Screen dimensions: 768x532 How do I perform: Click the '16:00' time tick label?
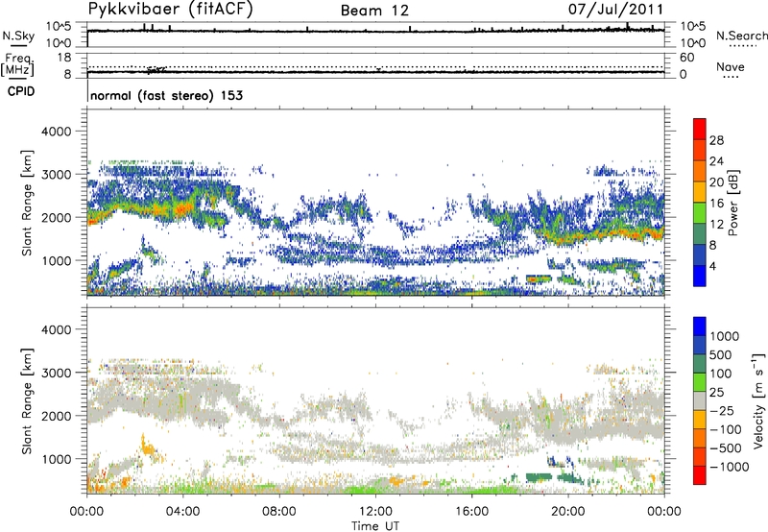pyautogui.click(x=471, y=512)
